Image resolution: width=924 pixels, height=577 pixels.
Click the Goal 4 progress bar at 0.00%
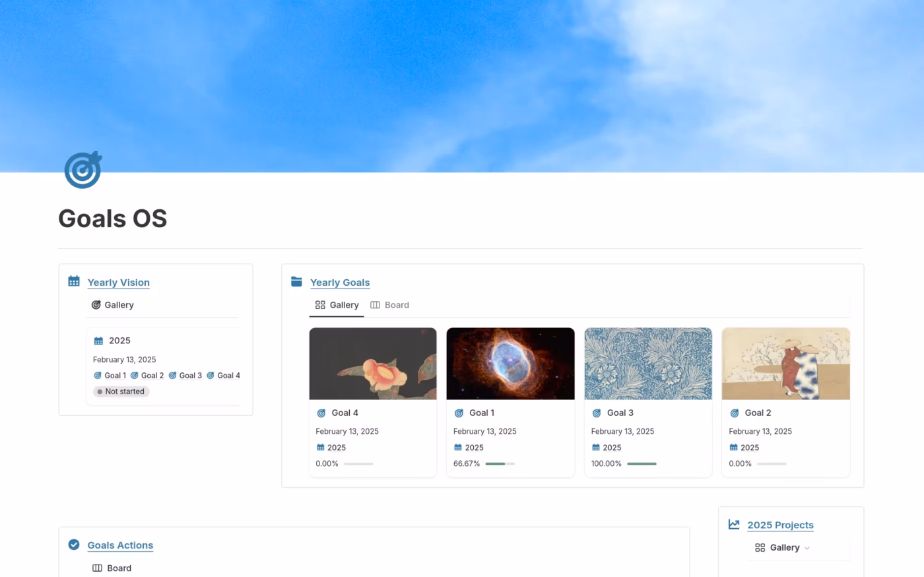coord(358,464)
